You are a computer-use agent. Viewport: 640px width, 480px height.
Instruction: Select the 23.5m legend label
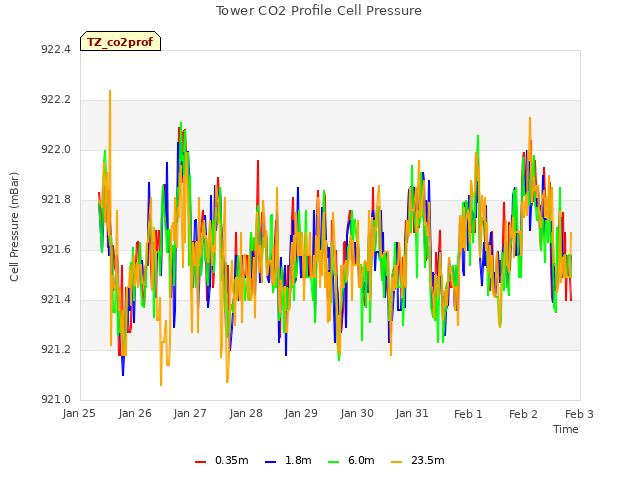coord(427,460)
